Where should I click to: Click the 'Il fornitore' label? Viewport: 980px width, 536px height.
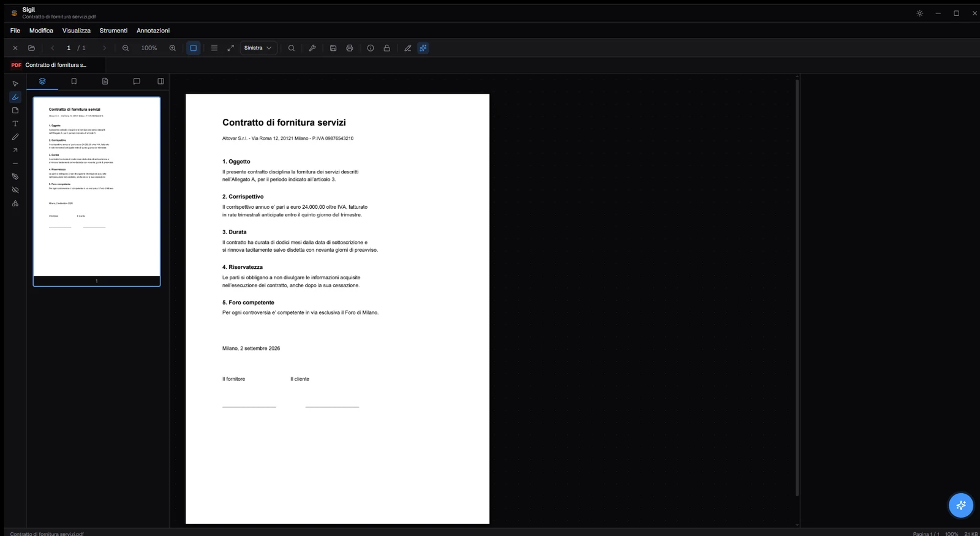[x=233, y=379]
